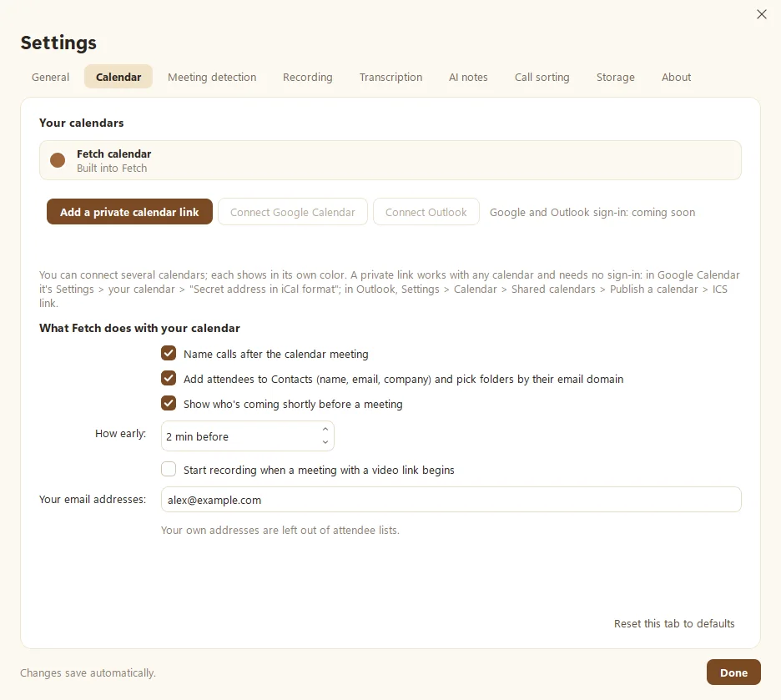The image size is (781, 700).
Task: Open the How early dropdown
Action: click(x=248, y=436)
